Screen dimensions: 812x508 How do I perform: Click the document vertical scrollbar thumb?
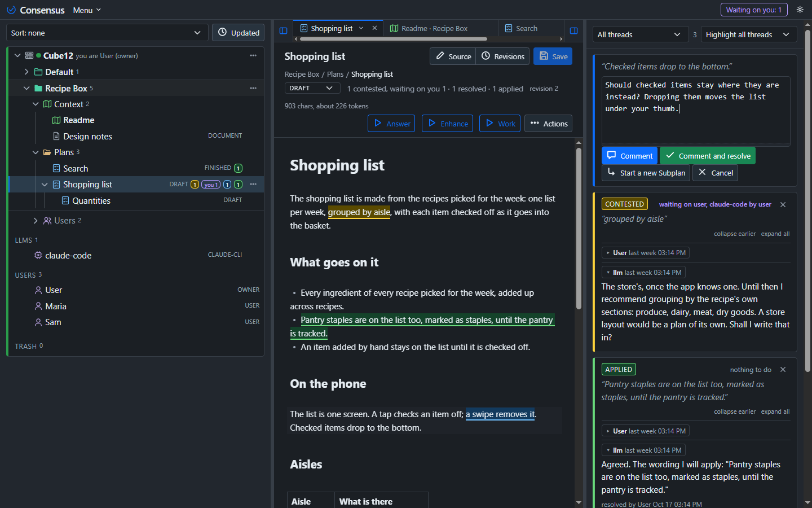point(579,229)
